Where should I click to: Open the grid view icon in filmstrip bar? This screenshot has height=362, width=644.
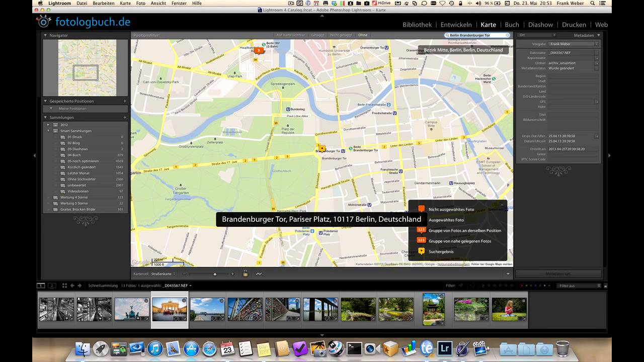[64, 286]
